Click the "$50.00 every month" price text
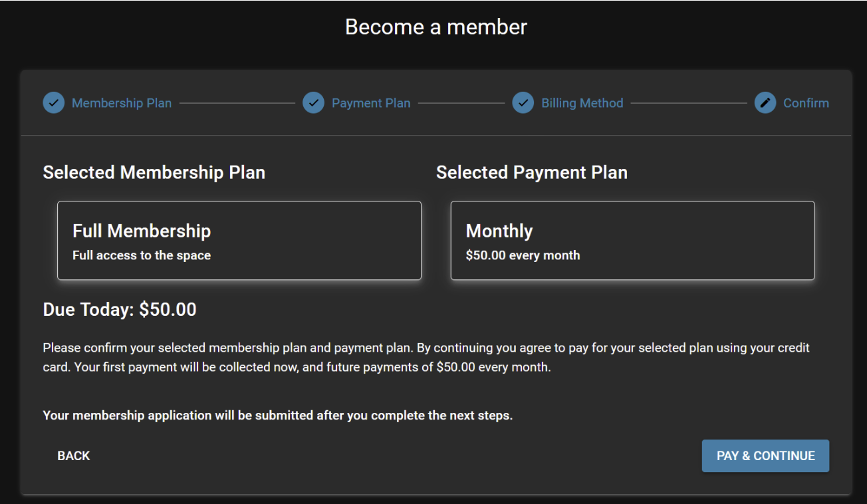The height and width of the screenshot is (504, 867). coord(523,255)
